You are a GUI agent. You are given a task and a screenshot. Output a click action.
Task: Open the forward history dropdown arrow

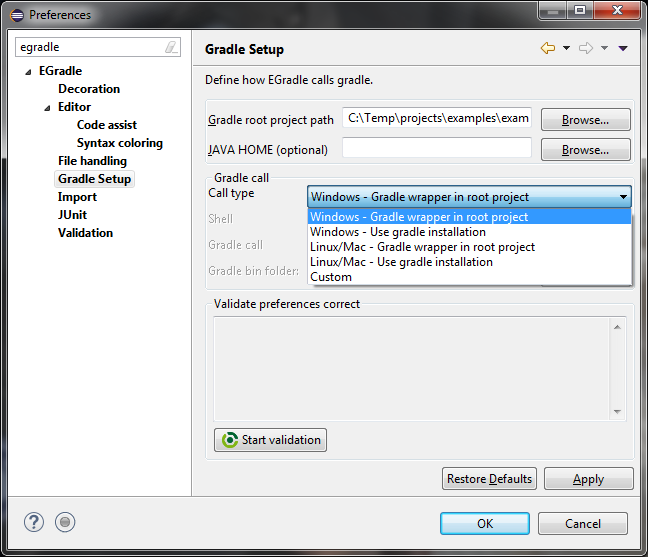pyautogui.click(x=604, y=48)
